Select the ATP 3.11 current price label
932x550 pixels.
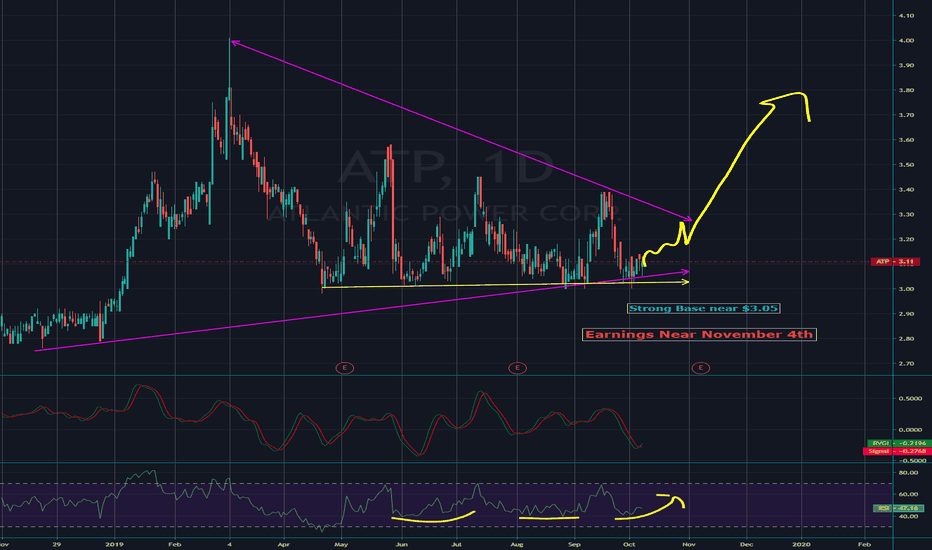[x=895, y=262]
